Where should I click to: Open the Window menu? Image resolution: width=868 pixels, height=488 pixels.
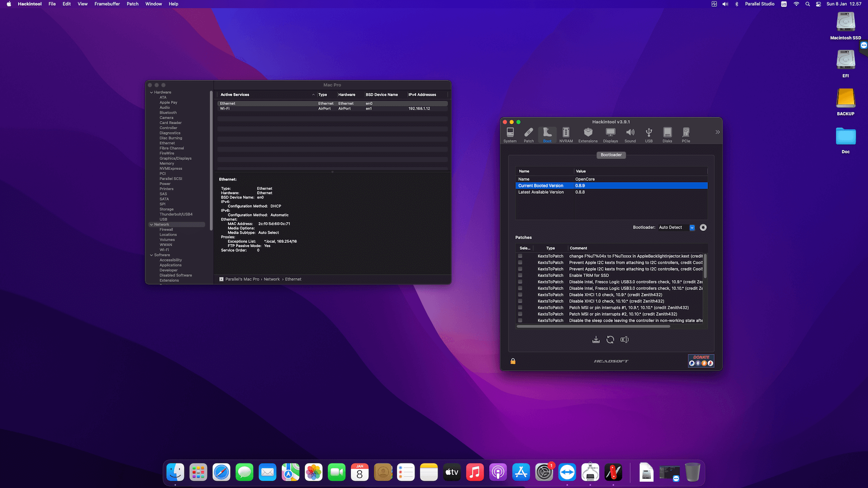[x=154, y=4]
